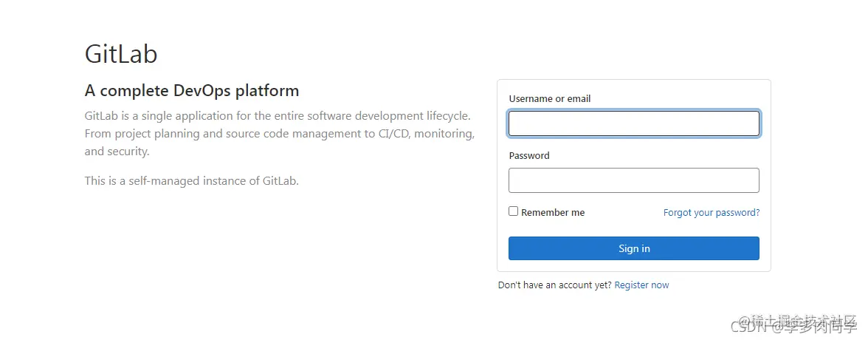Click the and security. line of description
This screenshot has height=340, width=868.
(117, 151)
